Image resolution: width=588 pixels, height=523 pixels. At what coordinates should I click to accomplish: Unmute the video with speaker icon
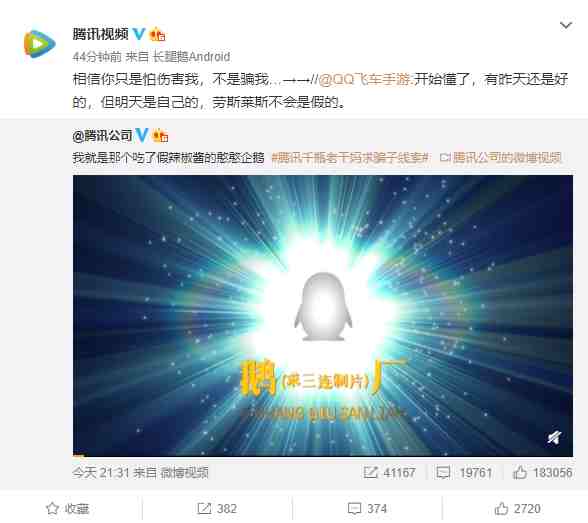pos(554,437)
